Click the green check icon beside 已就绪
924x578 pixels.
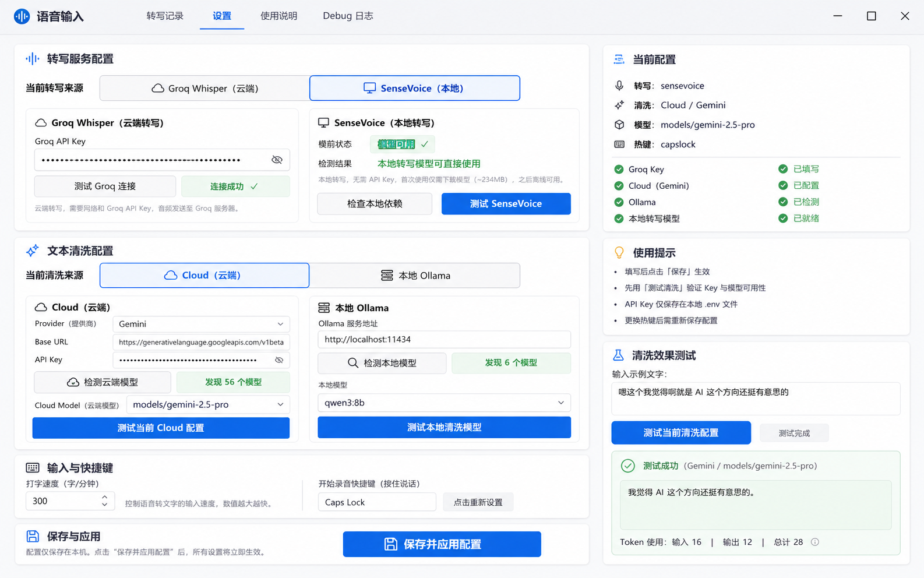783,218
